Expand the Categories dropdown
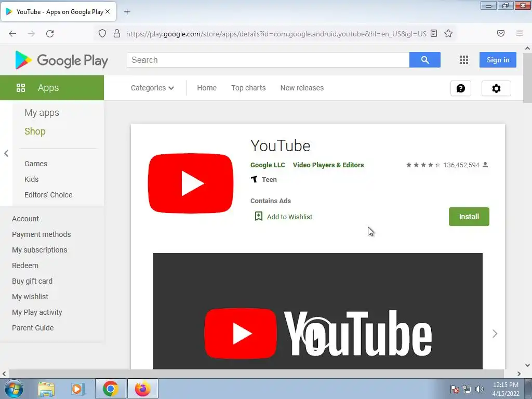 (x=152, y=88)
